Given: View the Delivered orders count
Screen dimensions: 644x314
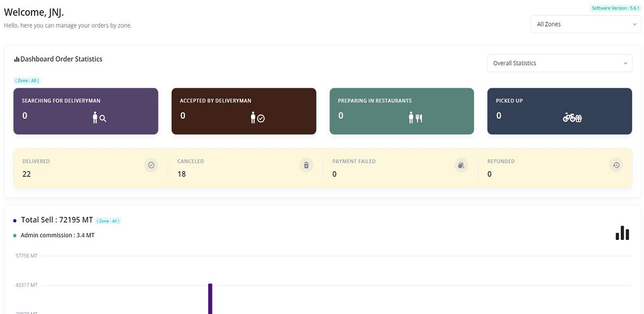Looking at the screenshot, I should (26, 174).
